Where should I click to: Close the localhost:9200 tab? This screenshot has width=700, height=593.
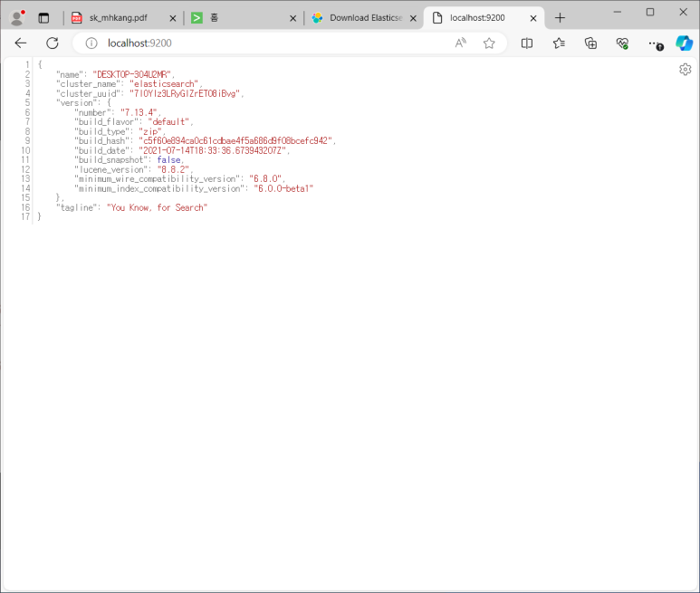(533, 18)
